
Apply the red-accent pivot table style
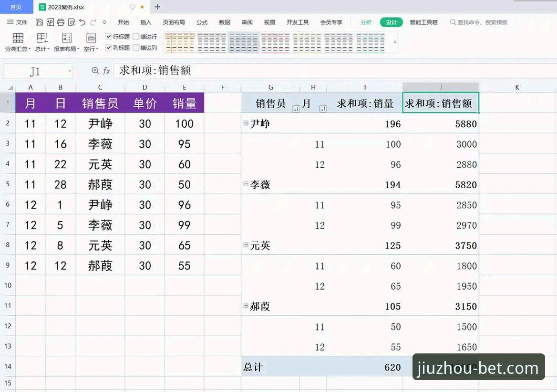[x=275, y=42]
